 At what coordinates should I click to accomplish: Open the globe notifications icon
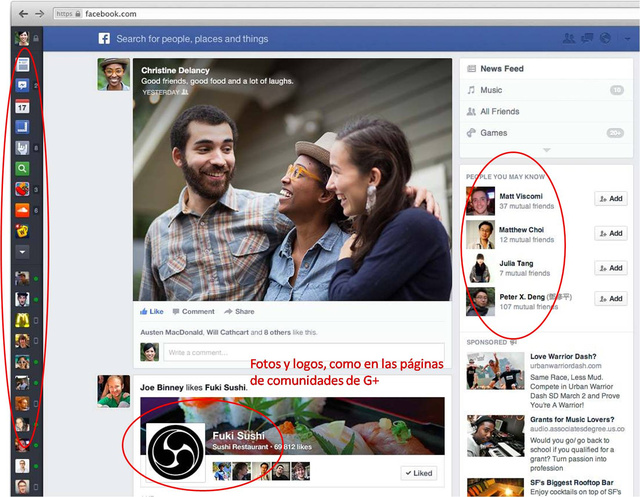605,39
